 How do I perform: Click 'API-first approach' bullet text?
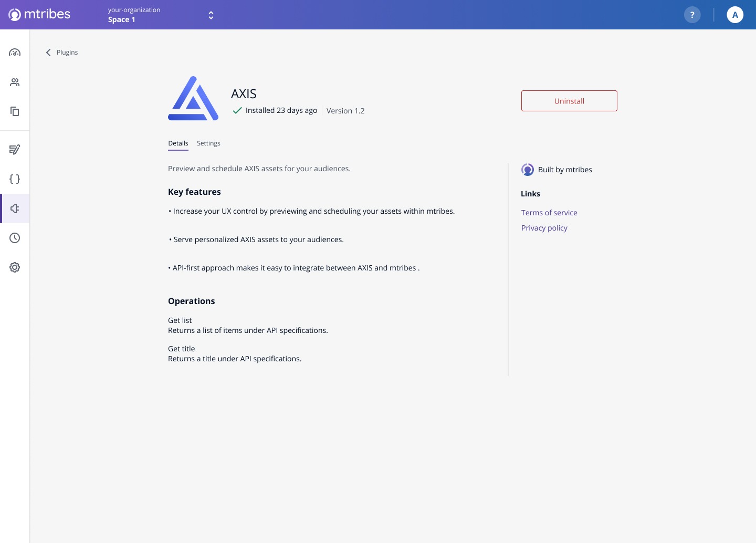coord(294,268)
